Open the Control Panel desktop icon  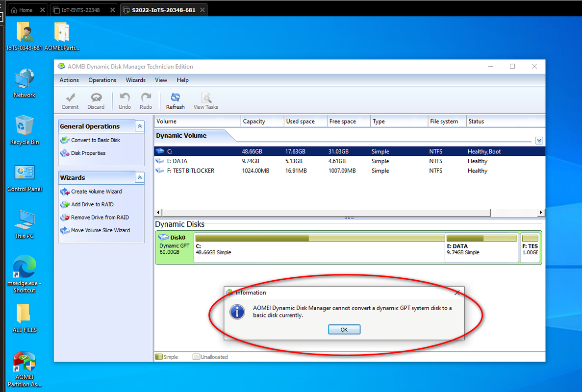pyautogui.click(x=25, y=178)
